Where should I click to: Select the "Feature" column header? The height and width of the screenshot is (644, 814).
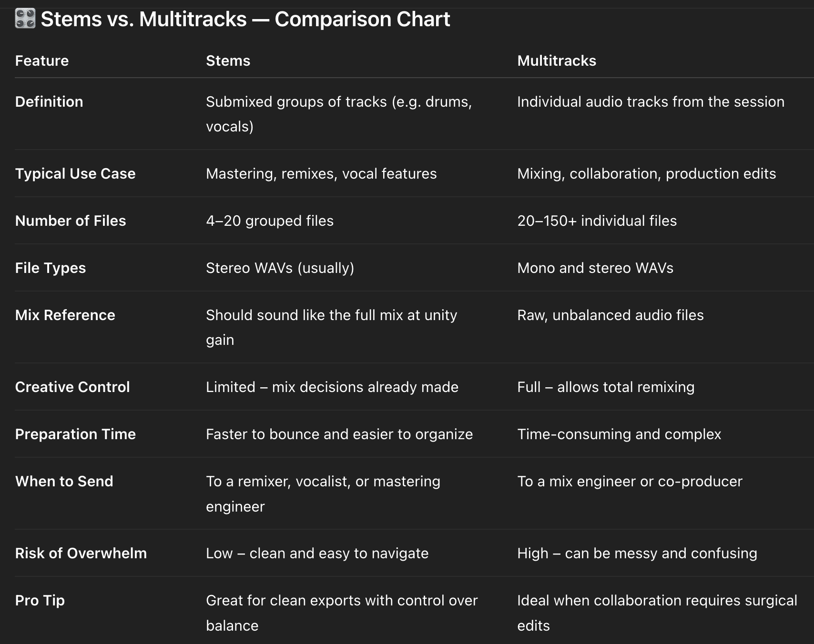click(x=42, y=60)
